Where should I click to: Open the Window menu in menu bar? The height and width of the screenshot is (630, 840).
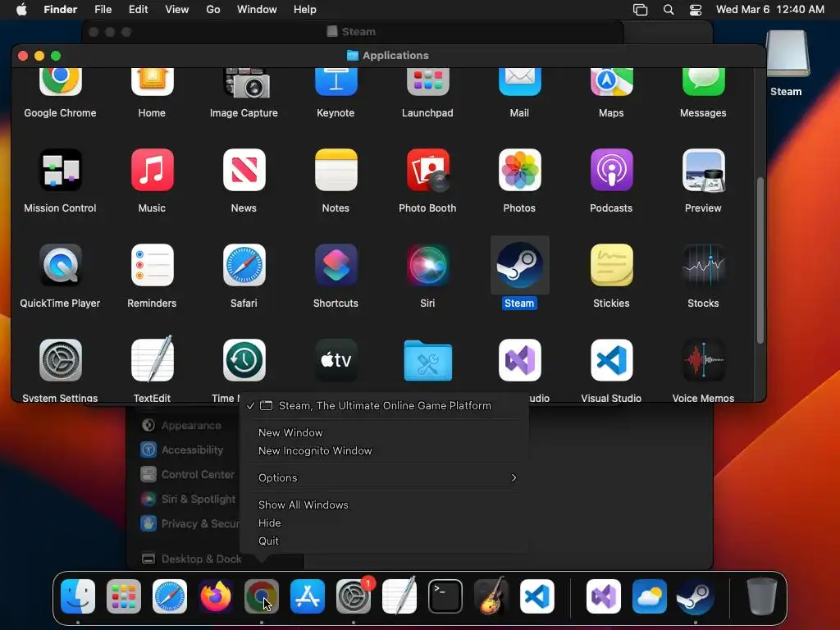pyautogui.click(x=257, y=10)
